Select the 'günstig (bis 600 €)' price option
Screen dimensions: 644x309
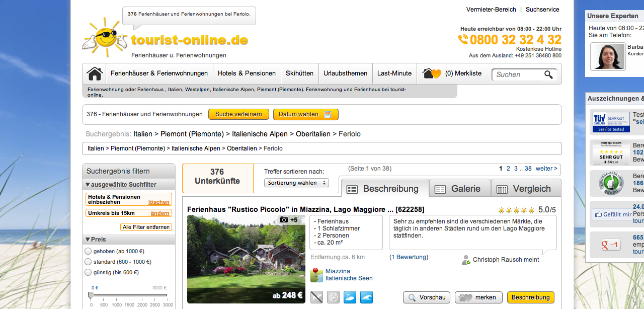coord(89,272)
